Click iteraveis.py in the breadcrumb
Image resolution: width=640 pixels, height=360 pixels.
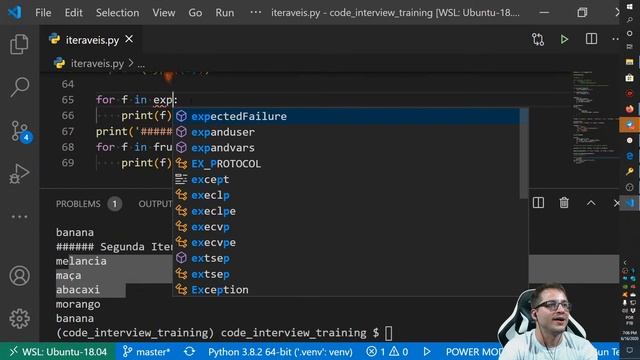pyautogui.click(x=97, y=64)
